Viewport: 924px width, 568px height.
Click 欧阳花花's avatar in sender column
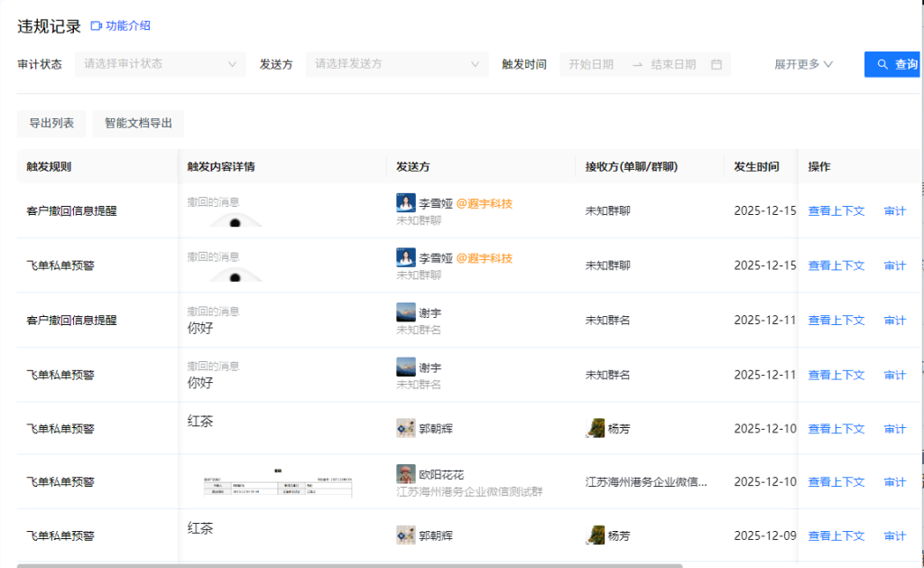point(406,474)
